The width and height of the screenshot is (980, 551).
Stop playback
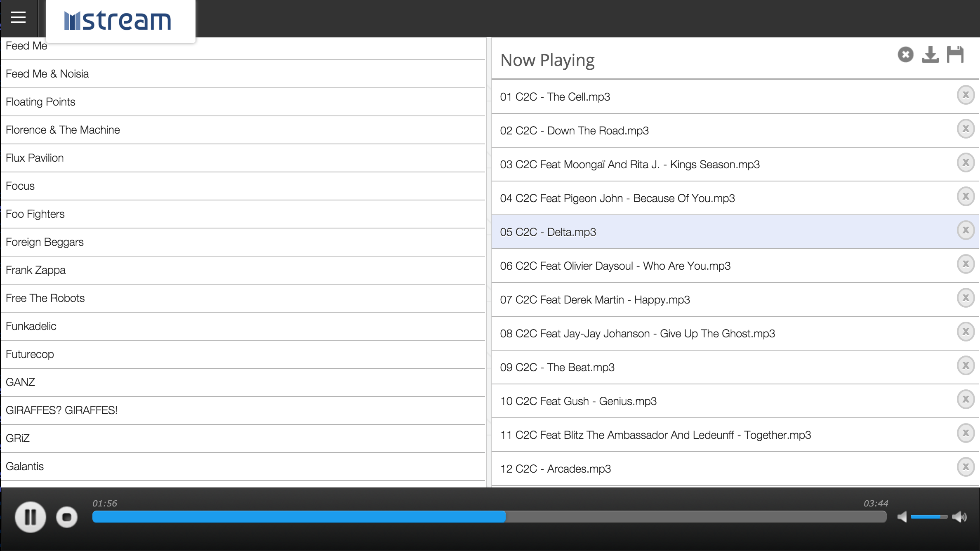coord(67,517)
